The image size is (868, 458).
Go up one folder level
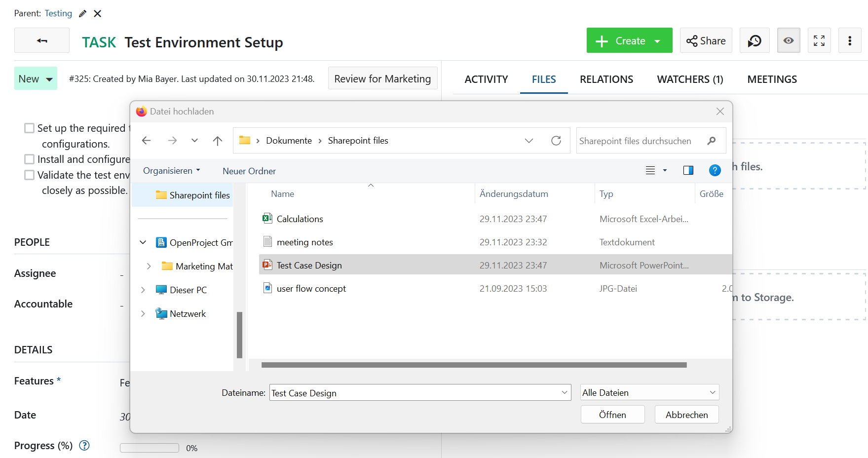click(217, 141)
